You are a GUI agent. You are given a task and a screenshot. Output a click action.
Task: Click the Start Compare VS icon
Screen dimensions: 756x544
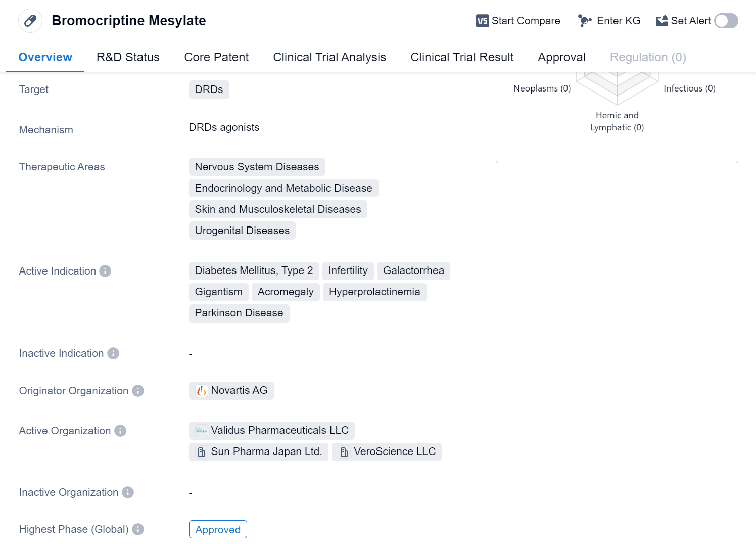[482, 21]
